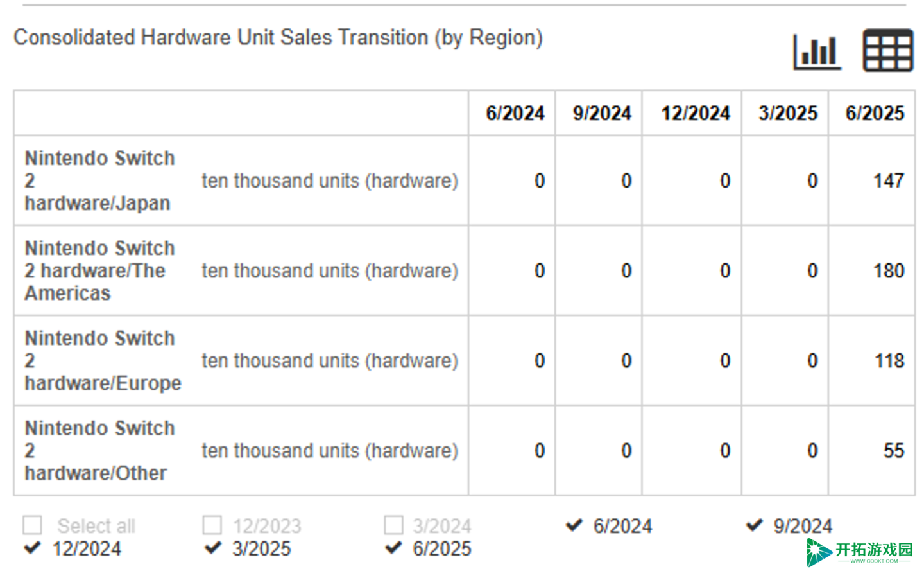Uncheck the 3/2025 period checkmark

point(213,548)
